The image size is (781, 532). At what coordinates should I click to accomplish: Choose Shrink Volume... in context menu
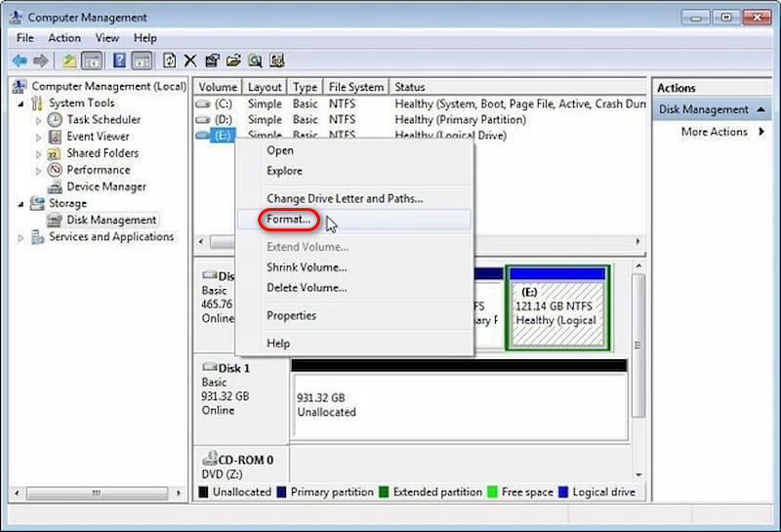point(354,267)
